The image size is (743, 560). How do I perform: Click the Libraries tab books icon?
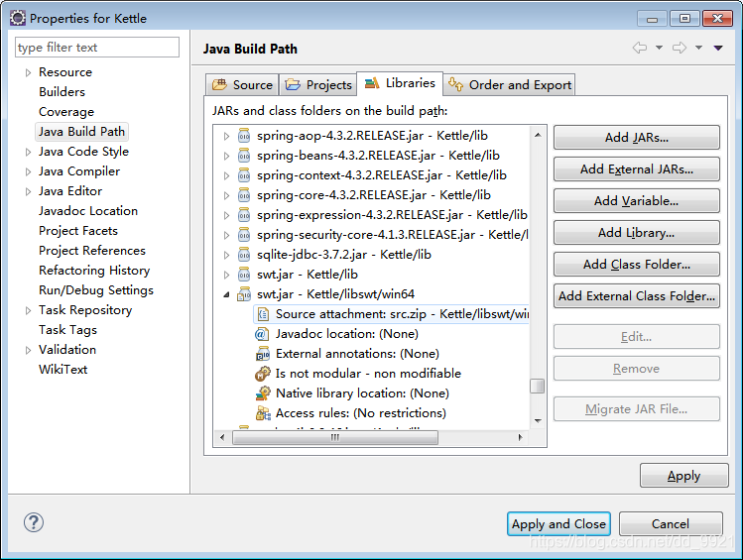tap(372, 83)
